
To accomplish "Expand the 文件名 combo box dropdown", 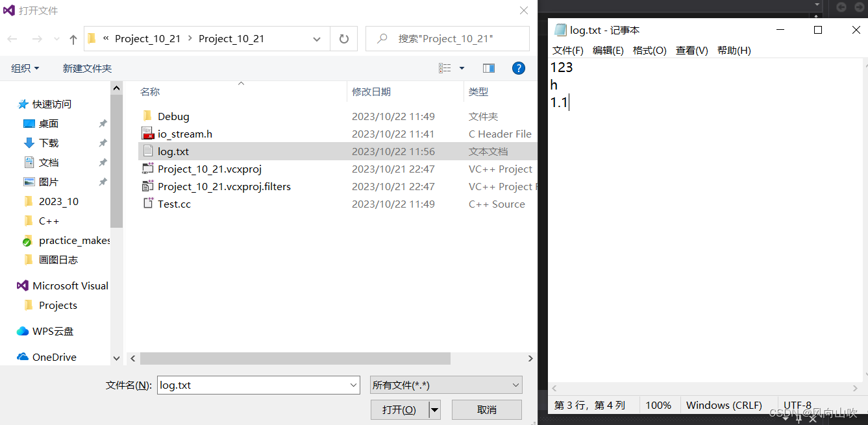I will pos(354,385).
